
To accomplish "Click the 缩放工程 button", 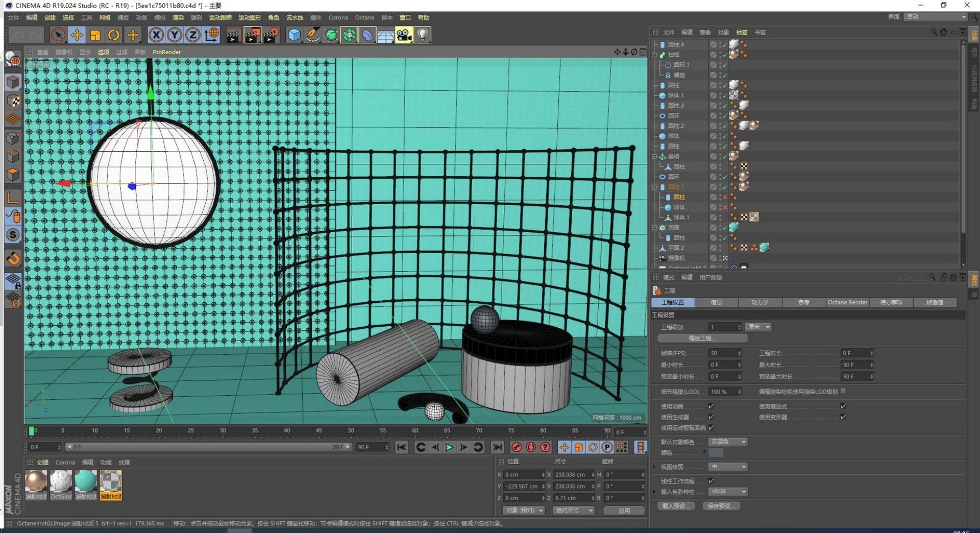I will (x=702, y=338).
